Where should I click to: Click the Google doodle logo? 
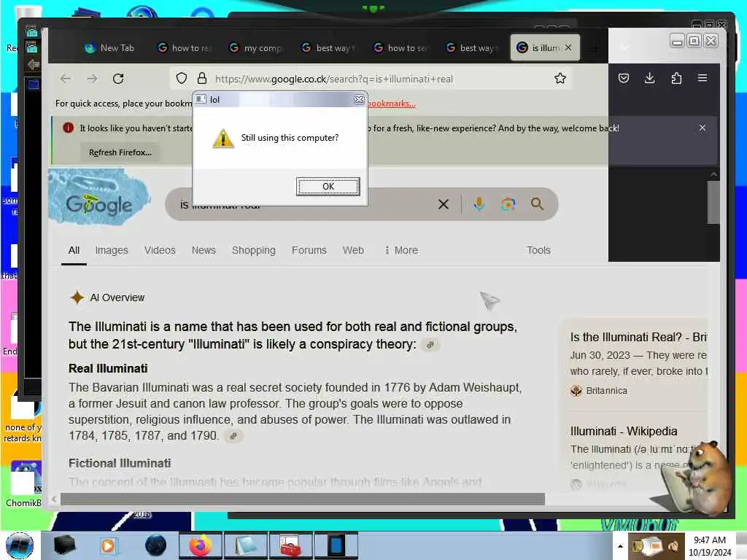click(99, 196)
